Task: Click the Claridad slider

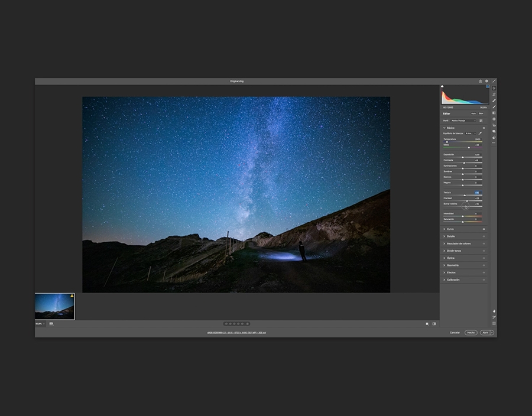Action: tap(463, 201)
